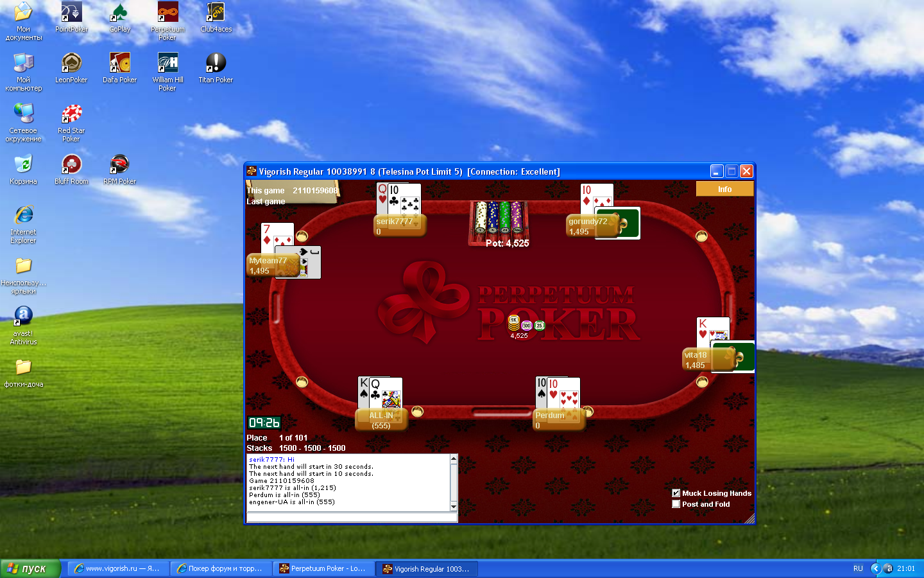The image size is (924, 578).
Task: Open the Titan Poker desktop shortcut
Action: tap(216, 68)
